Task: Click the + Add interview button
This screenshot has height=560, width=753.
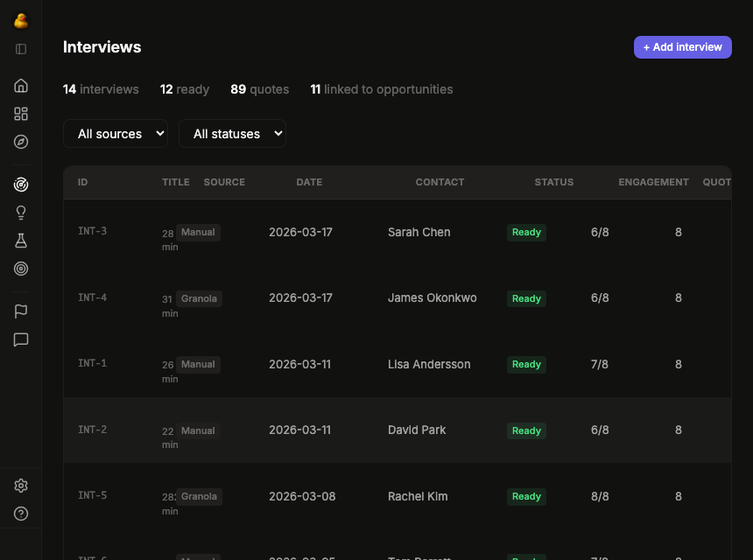Action: tap(682, 46)
